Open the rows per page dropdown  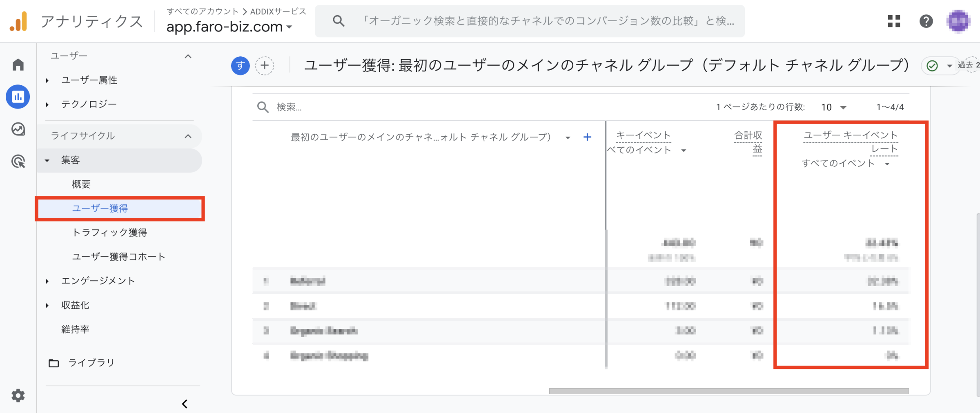point(834,107)
